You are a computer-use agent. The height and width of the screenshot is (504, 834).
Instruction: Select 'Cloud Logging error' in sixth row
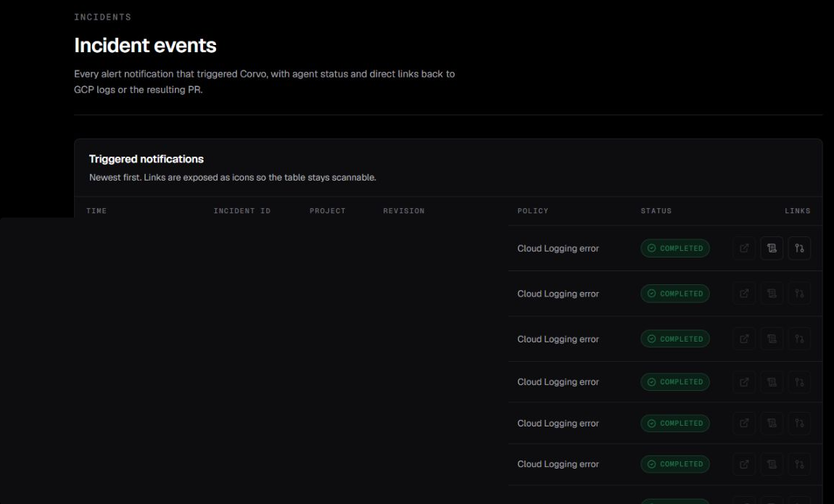558,464
